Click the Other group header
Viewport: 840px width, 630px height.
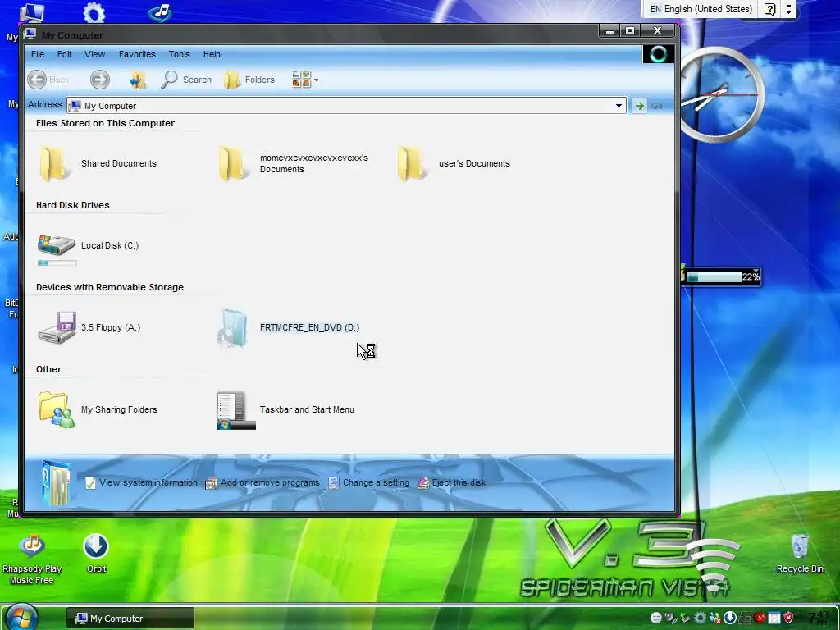(x=48, y=369)
